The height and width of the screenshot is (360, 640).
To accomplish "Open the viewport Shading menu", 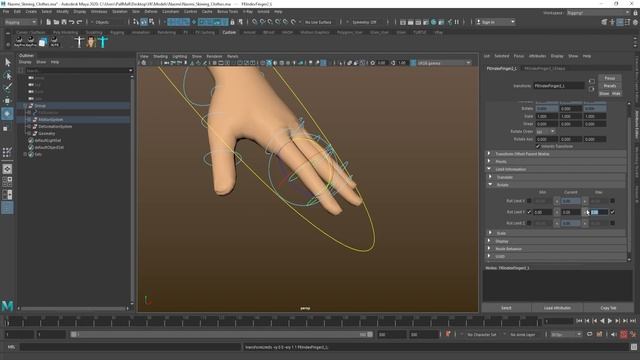I will [160, 56].
